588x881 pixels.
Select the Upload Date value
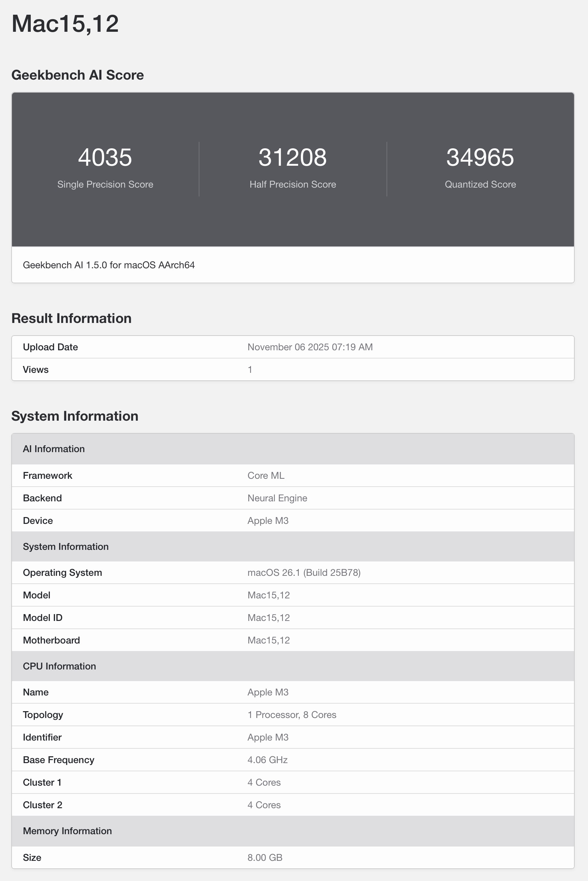point(310,347)
